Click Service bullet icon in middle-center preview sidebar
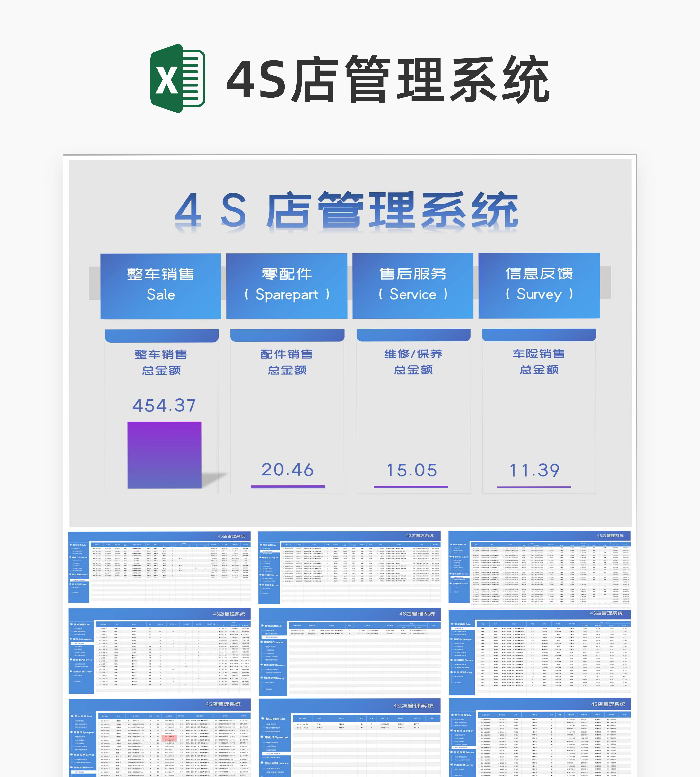The height and width of the screenshot is (777, 700). pyautogui.click(x=262, y=665)
